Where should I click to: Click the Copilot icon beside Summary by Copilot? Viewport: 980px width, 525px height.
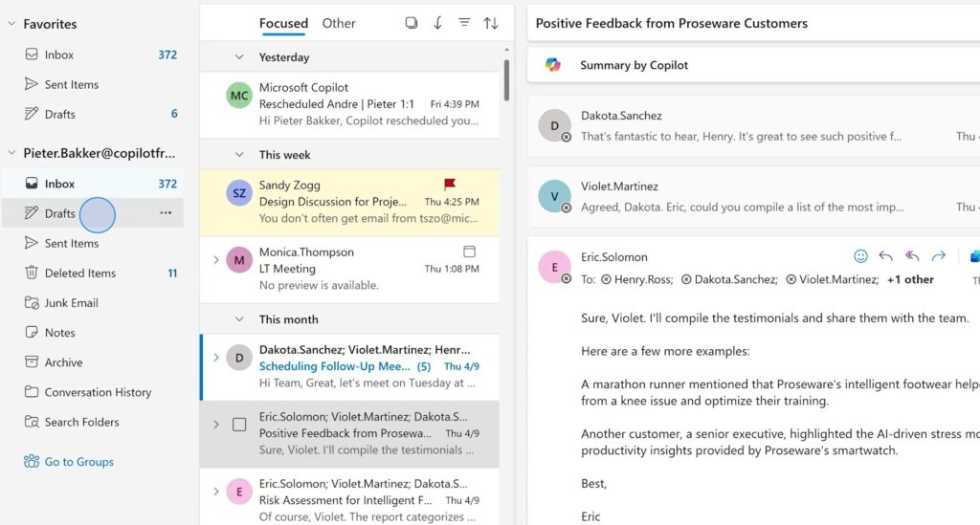pos(553,65)
